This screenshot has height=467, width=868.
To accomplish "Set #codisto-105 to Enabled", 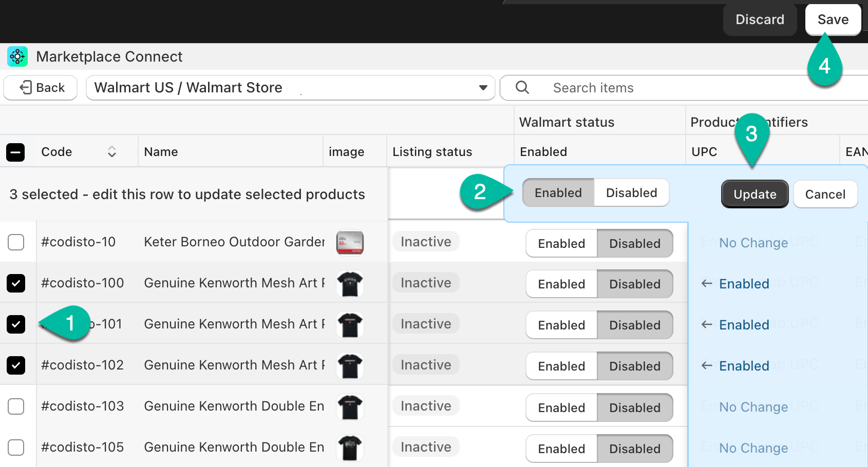I will 561,449.
